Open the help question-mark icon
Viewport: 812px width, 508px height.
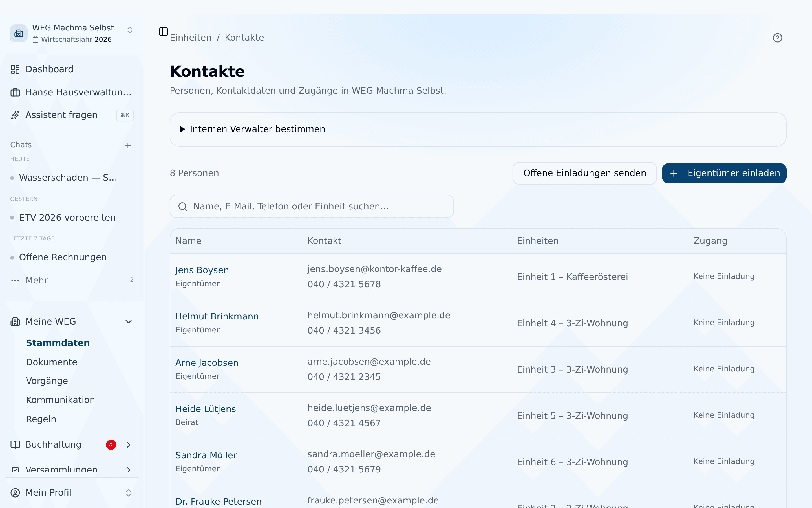point(777,38)
